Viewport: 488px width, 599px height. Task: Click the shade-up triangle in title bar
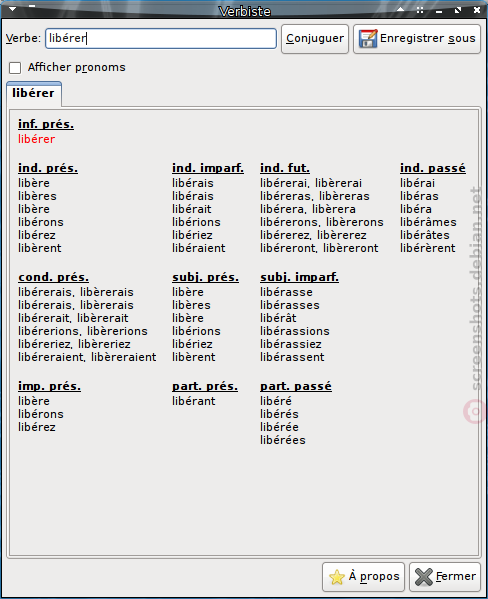[400, 9]
